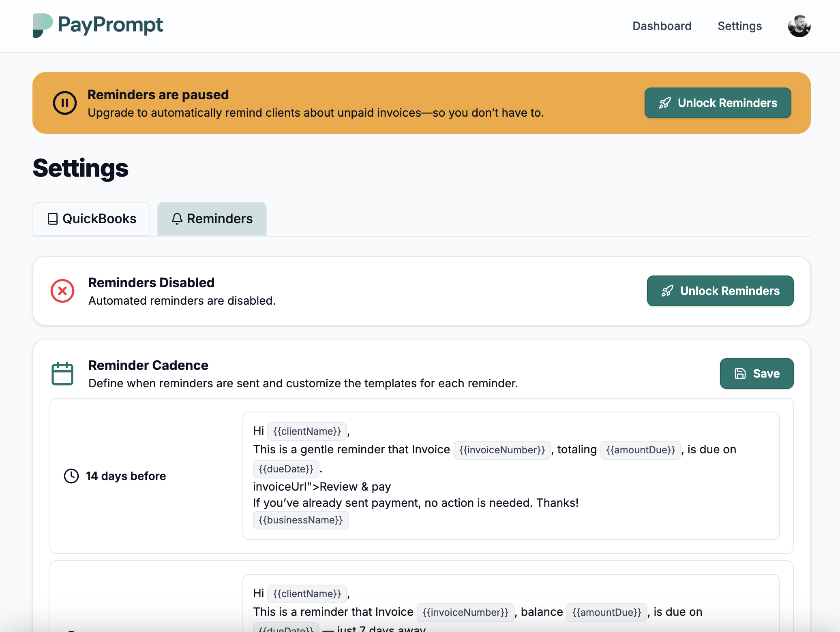This screenshot has width=840, height=632.
Task: Click the bell icon on the Reminders tab
Action: click(177, 219)
